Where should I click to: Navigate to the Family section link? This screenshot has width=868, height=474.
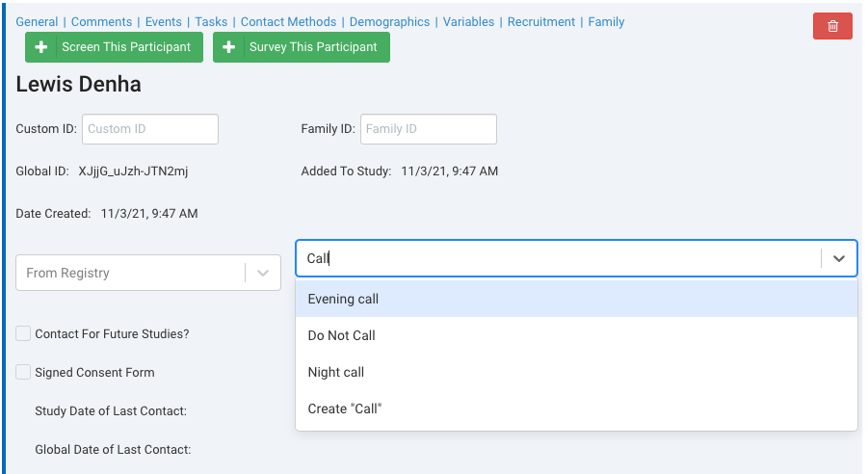(606, 21)
